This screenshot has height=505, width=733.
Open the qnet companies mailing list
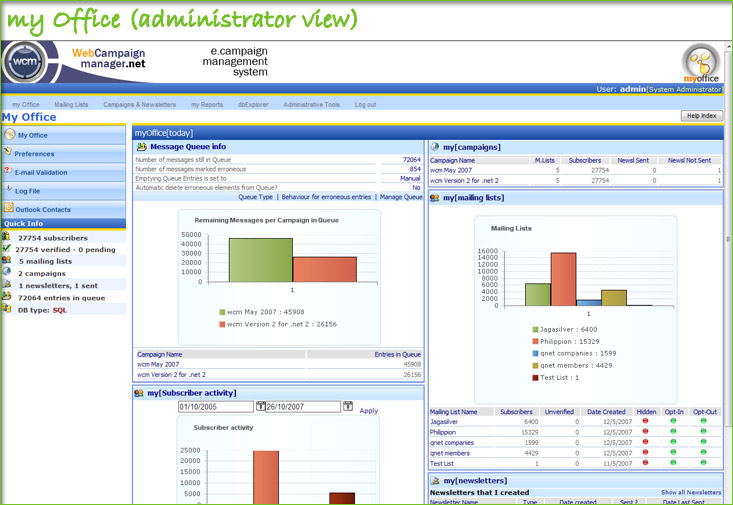(x=452, y=442)
